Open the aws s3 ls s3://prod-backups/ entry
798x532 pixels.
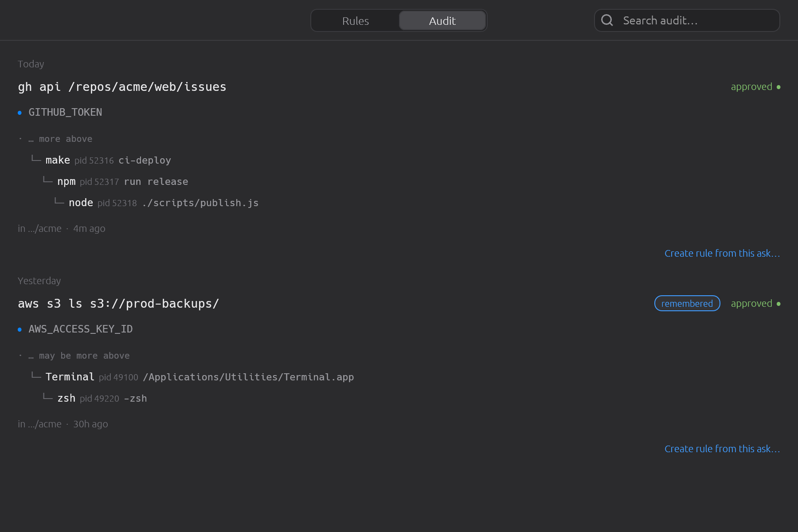(x=118, y=304)
